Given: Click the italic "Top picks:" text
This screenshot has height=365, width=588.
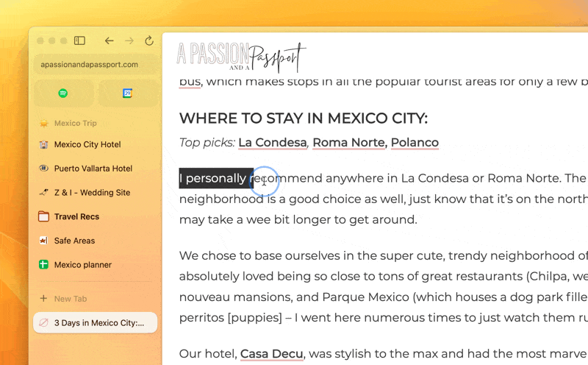Looking at the screenshot, I should point(207,143).
